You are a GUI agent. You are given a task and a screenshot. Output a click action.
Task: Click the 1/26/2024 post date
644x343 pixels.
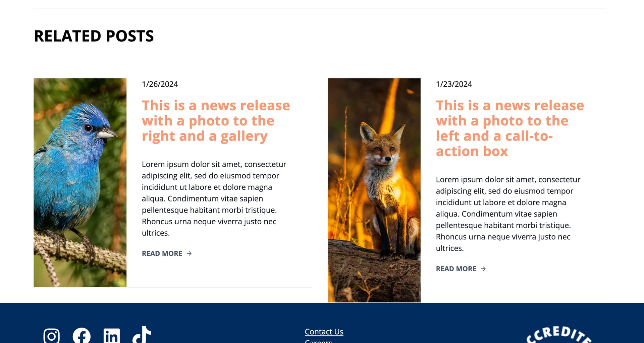[160, 84]
